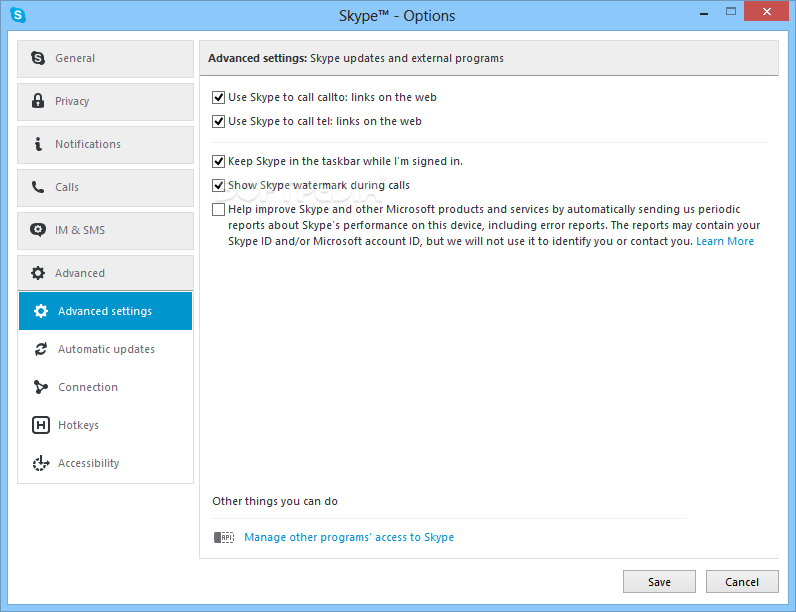Uncheck Use Skype to call tel: links
The width and height of the screenshot is (796, 612).
coord(218,121)
